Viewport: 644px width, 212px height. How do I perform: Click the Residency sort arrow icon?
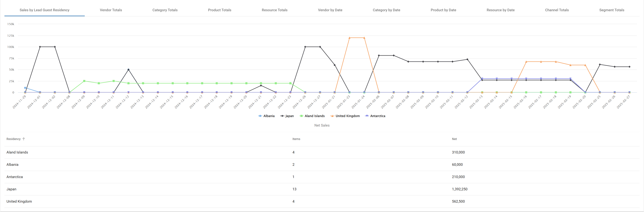click(x=24, y=139)
